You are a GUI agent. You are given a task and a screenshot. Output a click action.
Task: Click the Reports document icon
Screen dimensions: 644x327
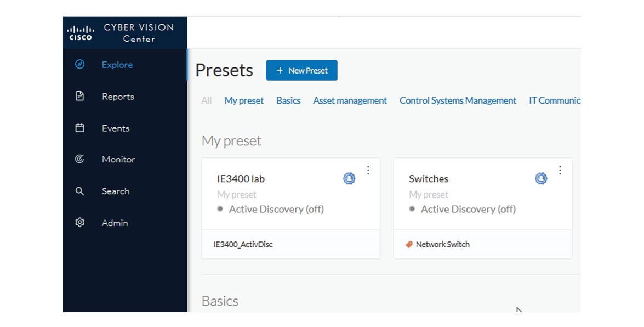(79, 97)
